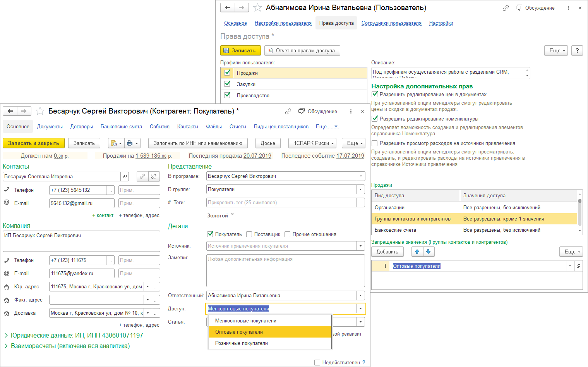Star Бесарчук Сергей Викторович as favorite
588x367 pixels.
(40, 111)
